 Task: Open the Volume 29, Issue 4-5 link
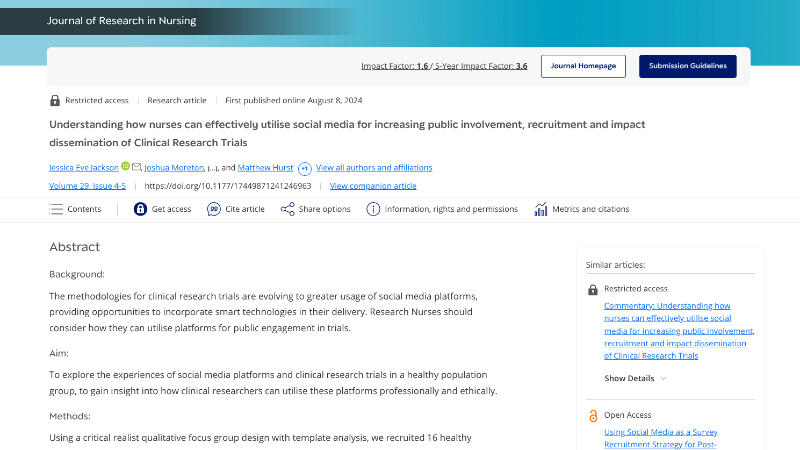point(90,185)
